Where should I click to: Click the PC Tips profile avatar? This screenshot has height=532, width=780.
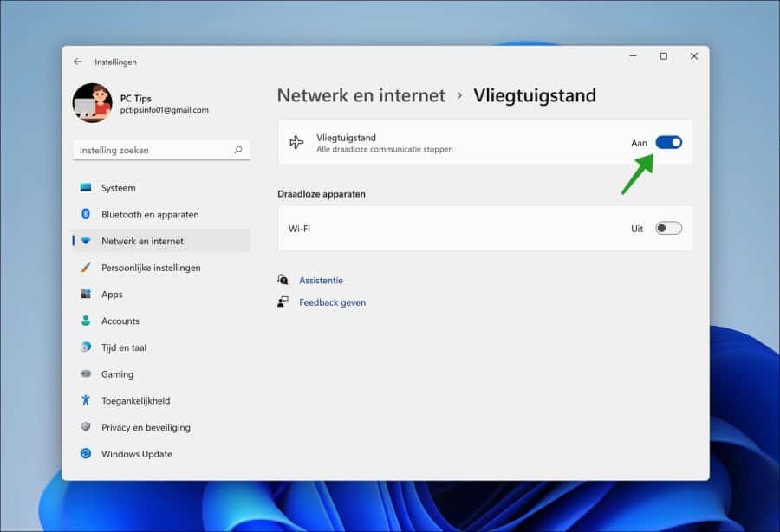point(93,103)
